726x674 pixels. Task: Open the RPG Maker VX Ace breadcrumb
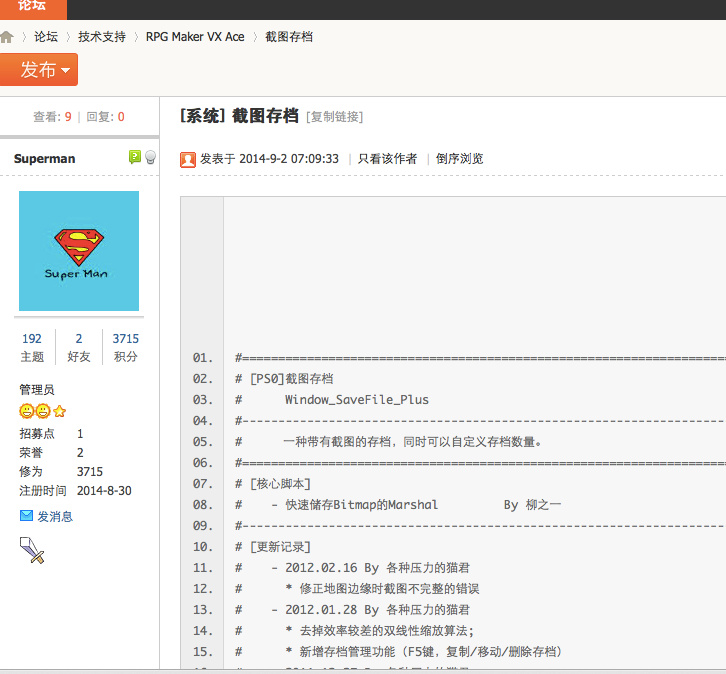point(195,37)
